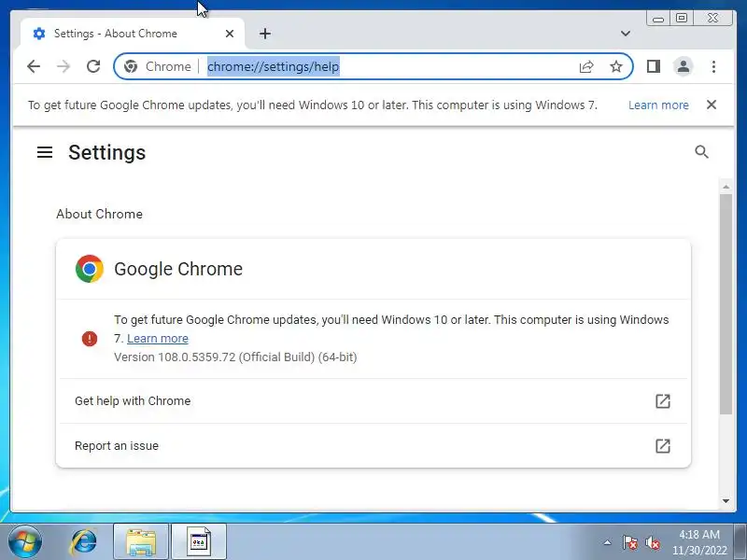
Task: Open Learn more link below update warning
Action: click(158, 338)
